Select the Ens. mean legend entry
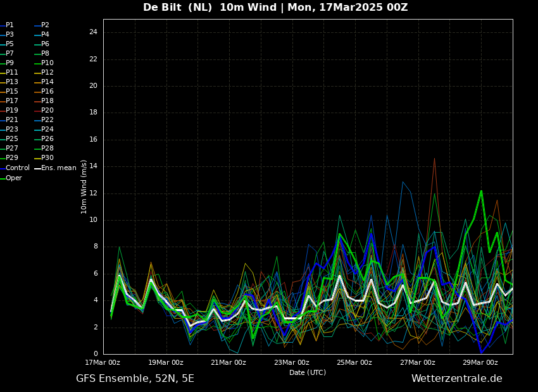This screenshot has height=392, width=538. 58,168
